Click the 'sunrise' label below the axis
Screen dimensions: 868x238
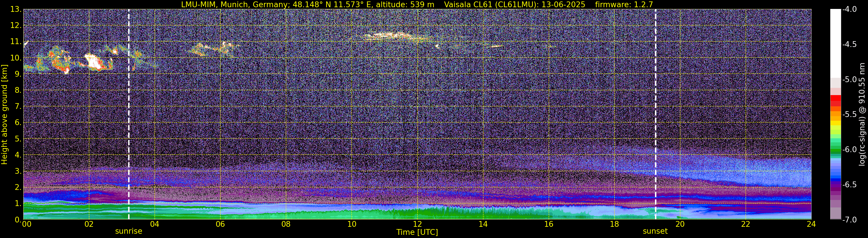coord(129,231)
